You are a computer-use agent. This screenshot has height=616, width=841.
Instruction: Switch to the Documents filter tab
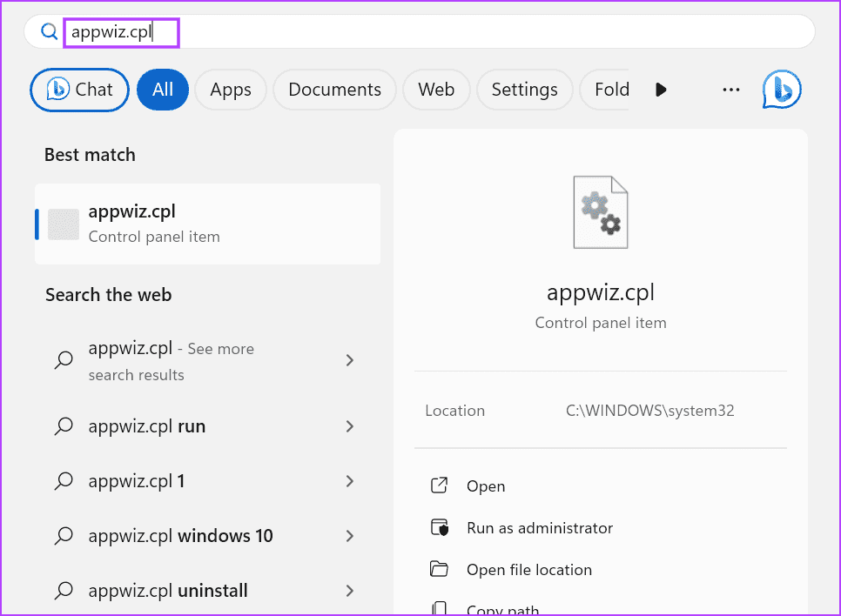click(x=334, y=90)
